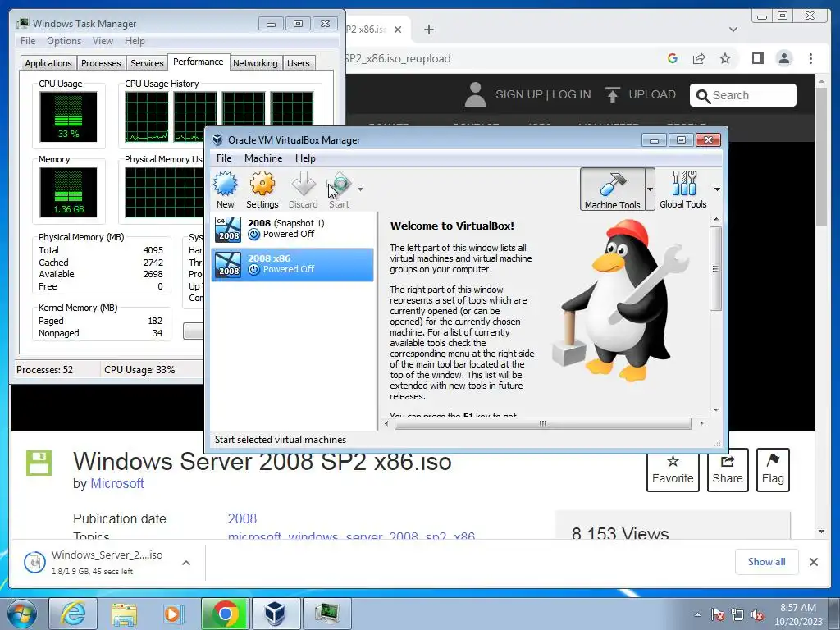Click the Flag button on the page
This screenshot has height=630, width=840.
click(x=773, y=470)
